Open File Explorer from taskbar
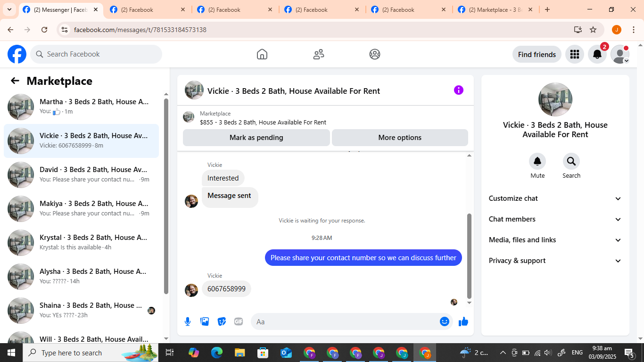This screenshot has width=644, height=362. point(240,353)
